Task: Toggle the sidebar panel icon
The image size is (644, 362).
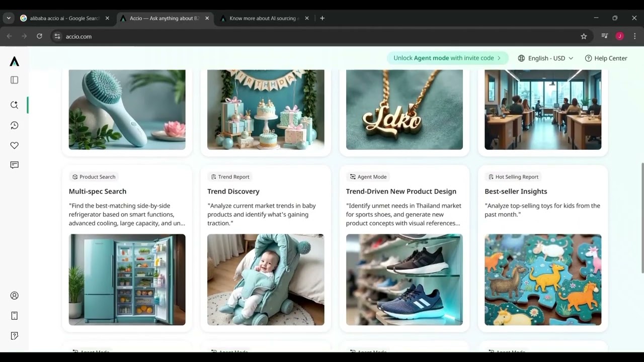Action: pos(14,80)
